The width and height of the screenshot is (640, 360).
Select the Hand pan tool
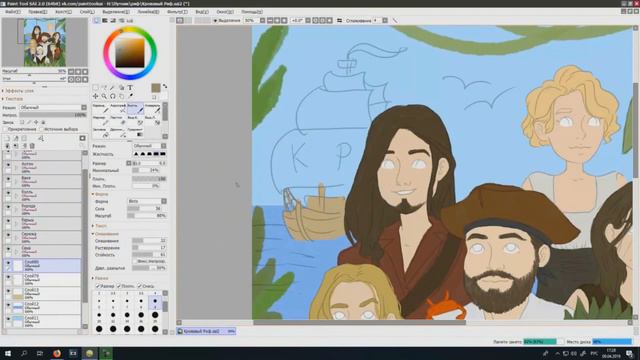click(121, 96)
